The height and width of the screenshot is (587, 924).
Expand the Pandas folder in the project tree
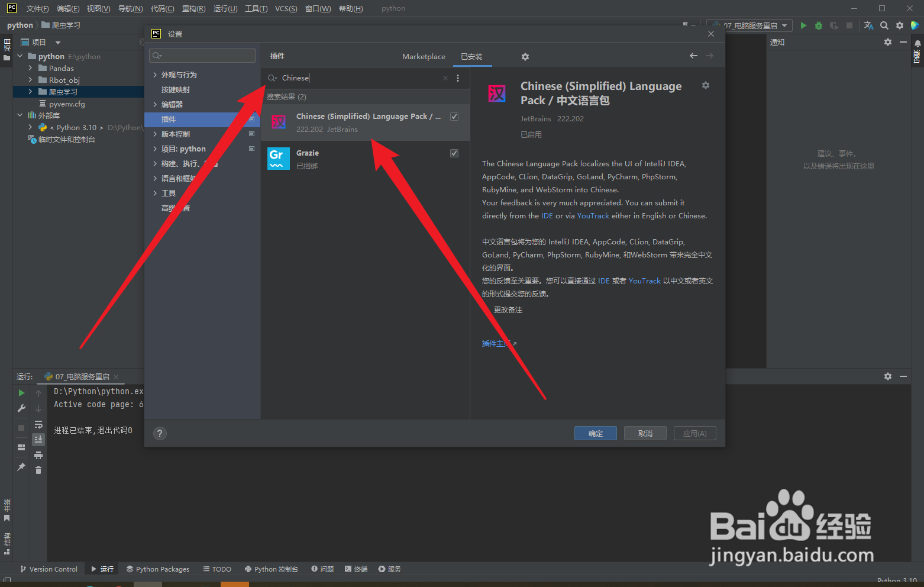[x=30, y=68]
